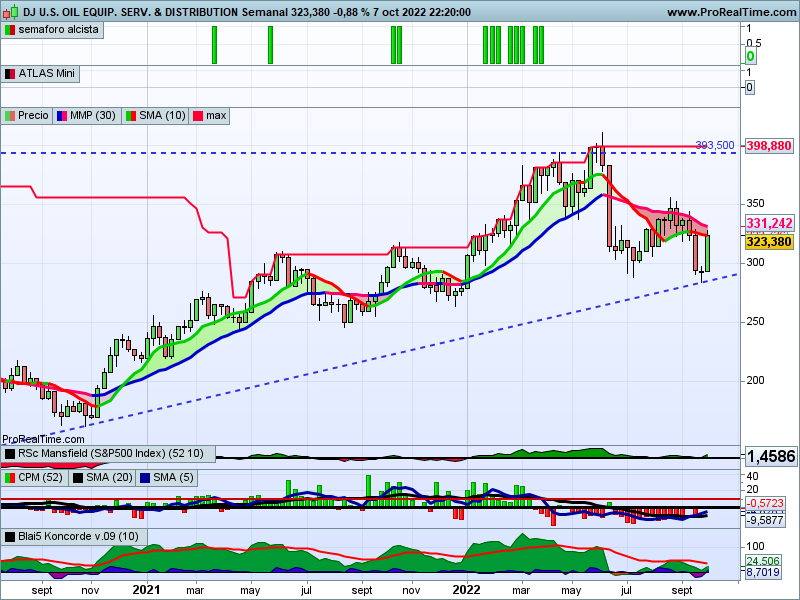Open the CPM (52) indicator label

[x=40, y=478]
